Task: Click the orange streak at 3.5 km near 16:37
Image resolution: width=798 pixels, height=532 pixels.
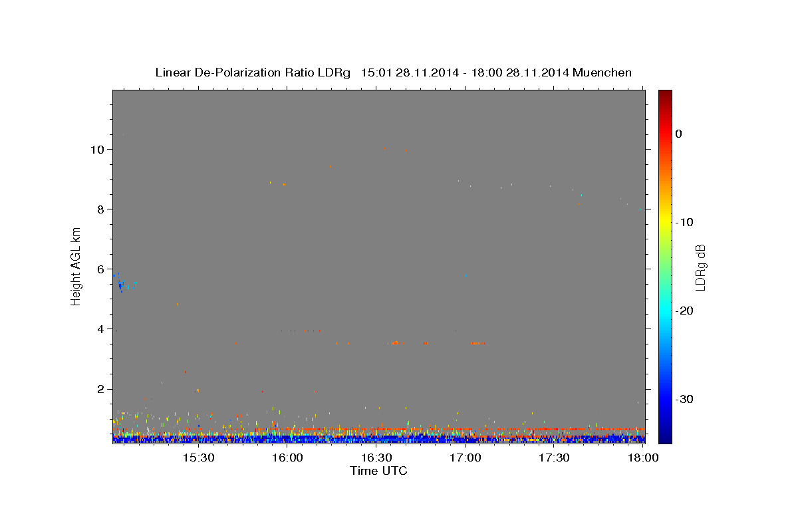Action: tap(396, 343)
